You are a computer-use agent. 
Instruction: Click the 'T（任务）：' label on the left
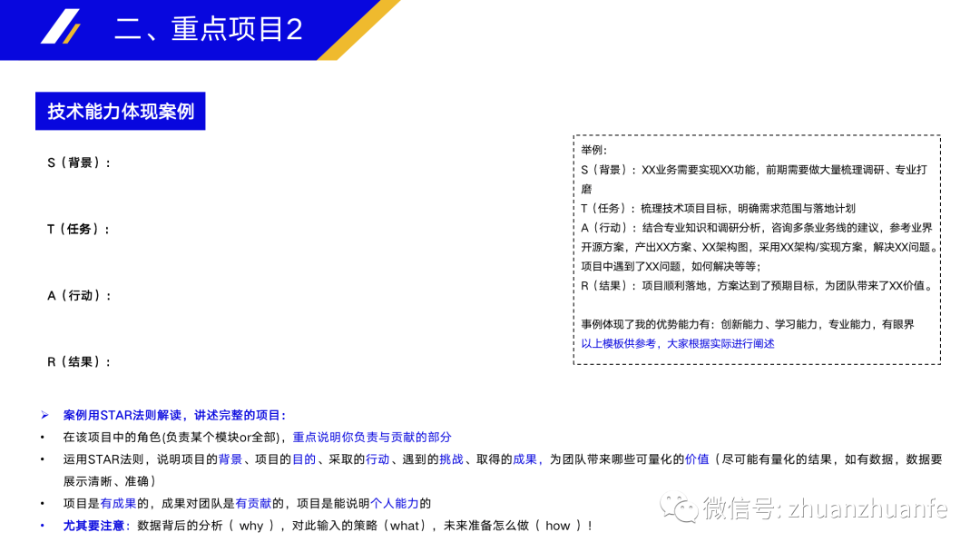click(x=79, y=230)
